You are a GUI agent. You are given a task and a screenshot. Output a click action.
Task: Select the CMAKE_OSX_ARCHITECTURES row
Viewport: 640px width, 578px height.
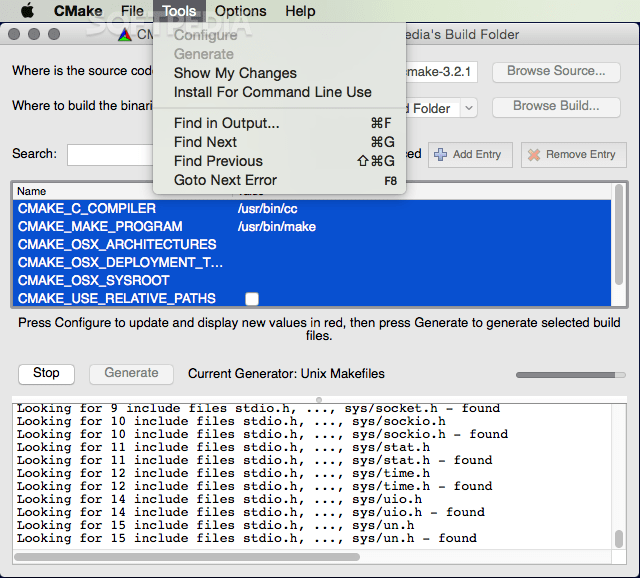click(312, 245)
